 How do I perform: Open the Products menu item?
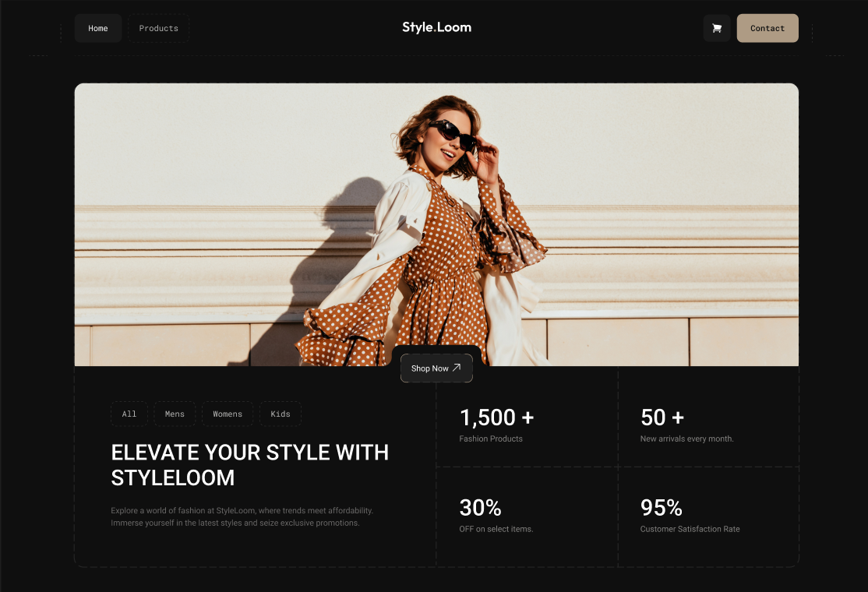click(x=158, y=28)
